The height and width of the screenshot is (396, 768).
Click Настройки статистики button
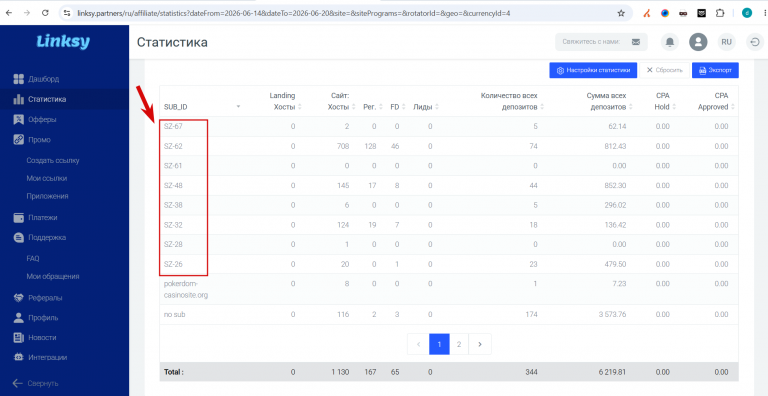(x=593, y=70)
